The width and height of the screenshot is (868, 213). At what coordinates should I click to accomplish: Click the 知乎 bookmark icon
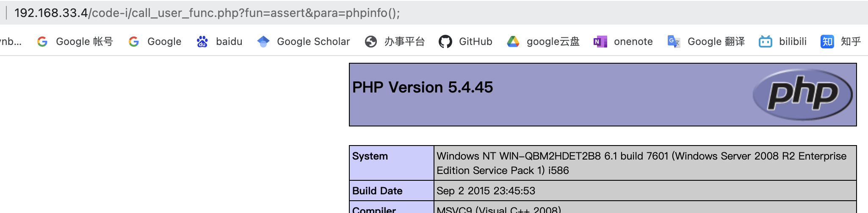pos(827,42)
